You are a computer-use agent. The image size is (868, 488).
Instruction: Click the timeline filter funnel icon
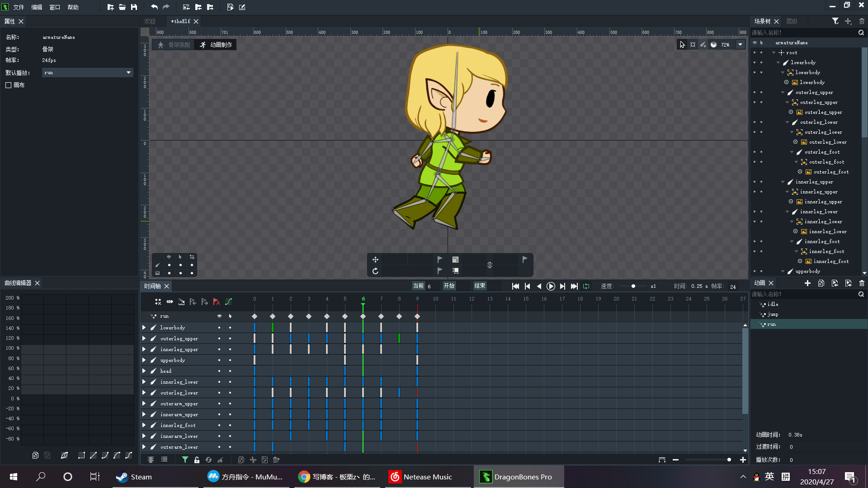pyautogui.click(x=185, y=460)
